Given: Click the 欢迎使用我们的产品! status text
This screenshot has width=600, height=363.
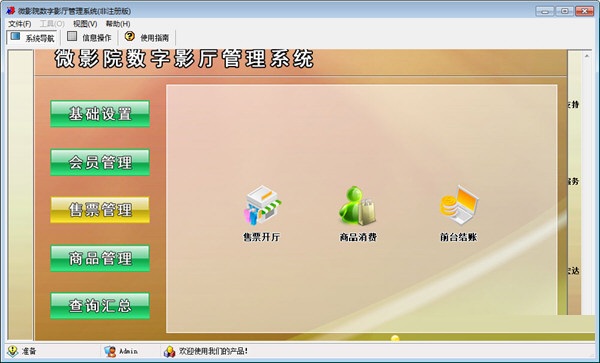Looking at the screenshot, I should point(213,351).
